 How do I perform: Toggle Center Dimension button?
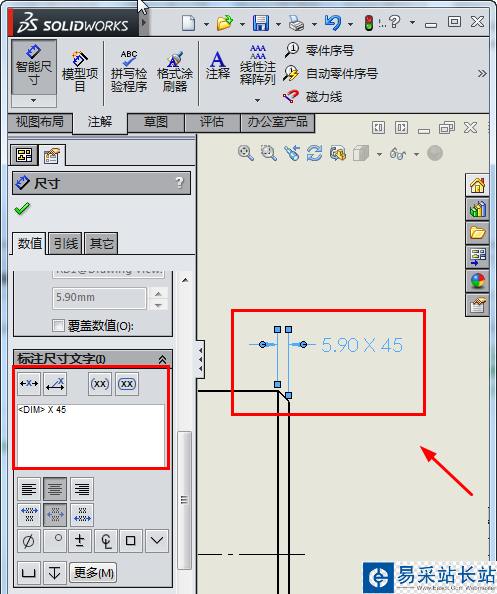point(29,384)
